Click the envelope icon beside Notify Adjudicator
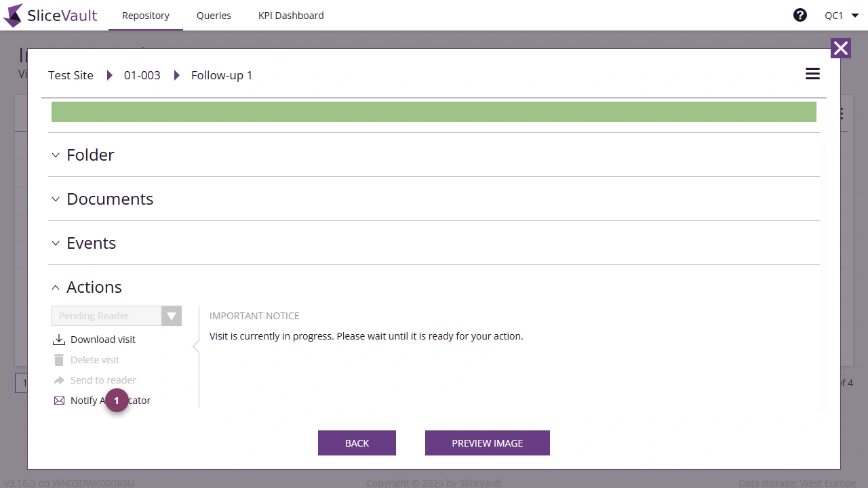The image size is (868, 488). (x=59, y=400)
